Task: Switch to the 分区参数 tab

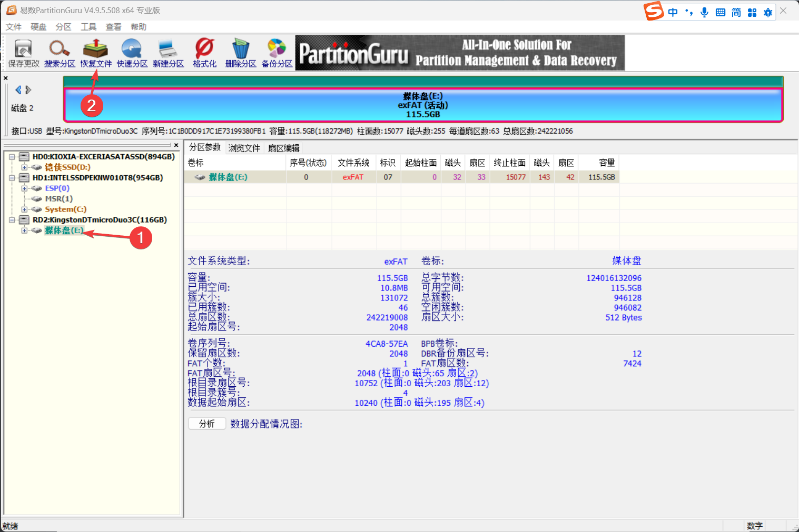Action: [x=205, y=147]
